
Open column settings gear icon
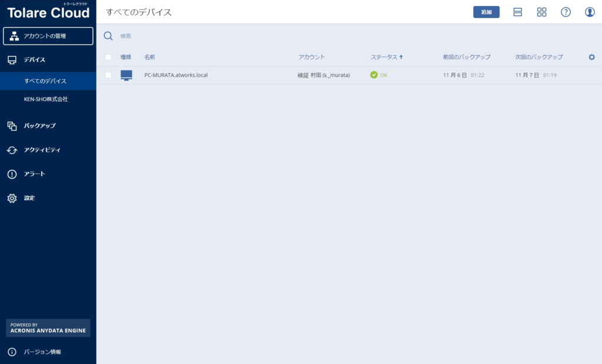pos(591,57)
